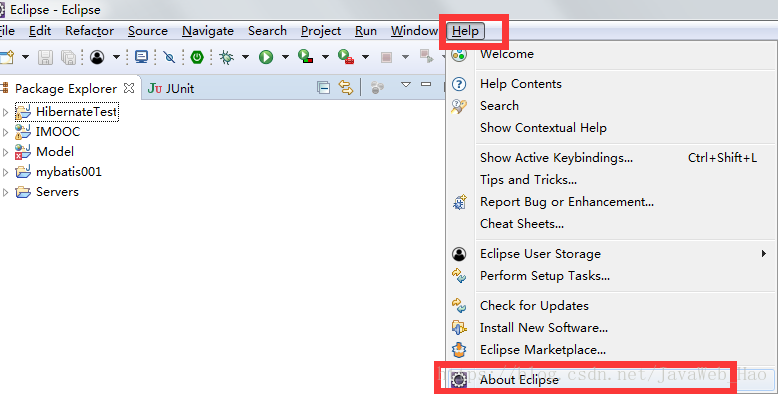Open the Edit menu
This screenshot has width=778, height=394.
click(x=40, y=31)
